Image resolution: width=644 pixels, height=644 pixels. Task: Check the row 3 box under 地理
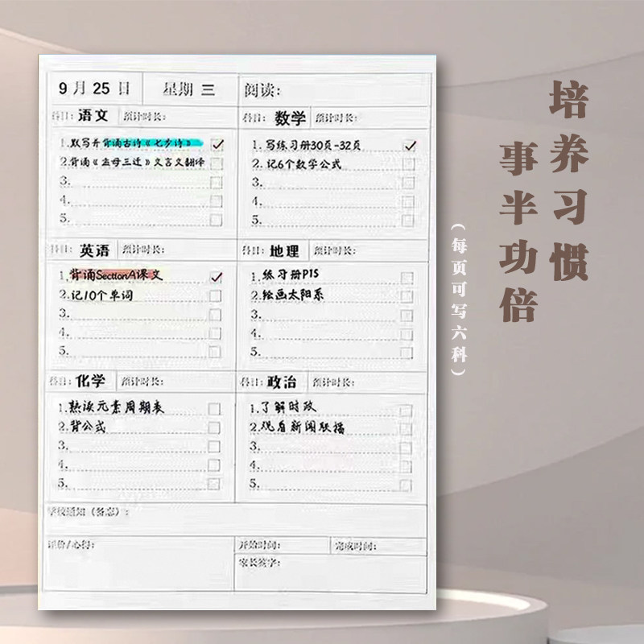coord(407,316)
